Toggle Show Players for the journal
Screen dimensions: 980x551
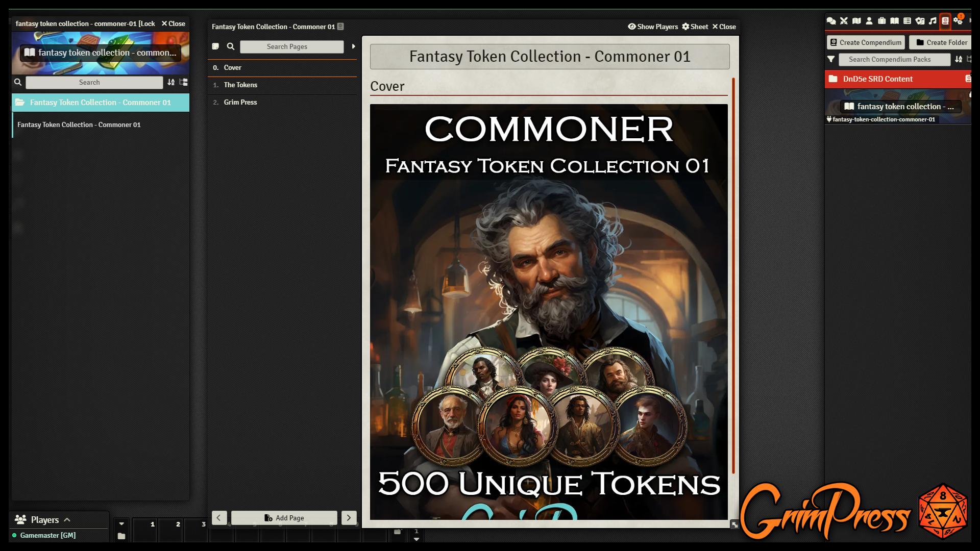click(x=653, y=27)
